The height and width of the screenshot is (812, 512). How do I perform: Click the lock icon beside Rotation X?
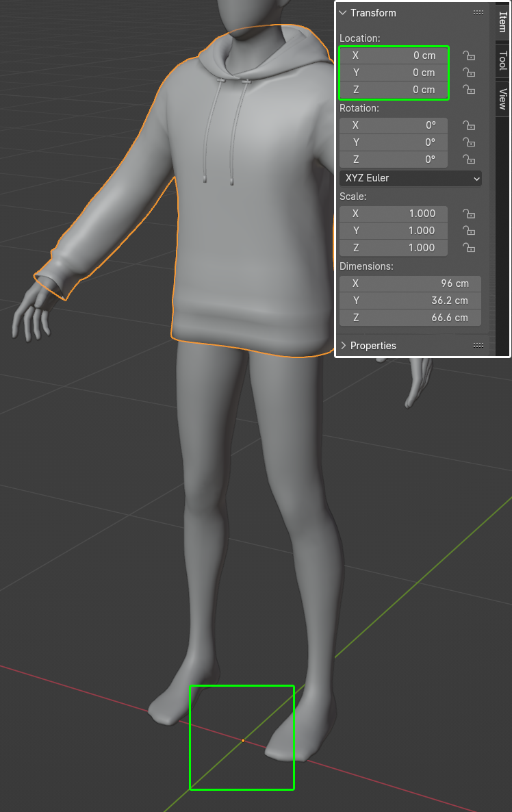click(x=469, y=125)
